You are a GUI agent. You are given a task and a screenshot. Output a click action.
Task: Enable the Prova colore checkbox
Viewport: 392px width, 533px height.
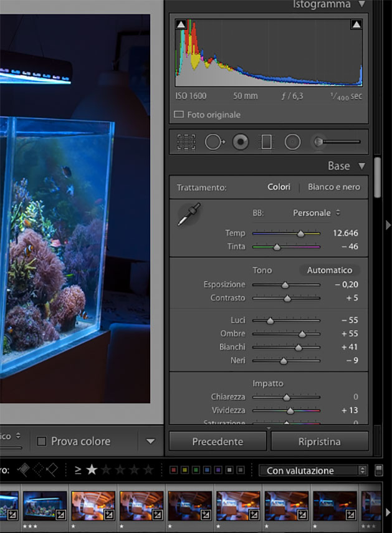point(41,441)
